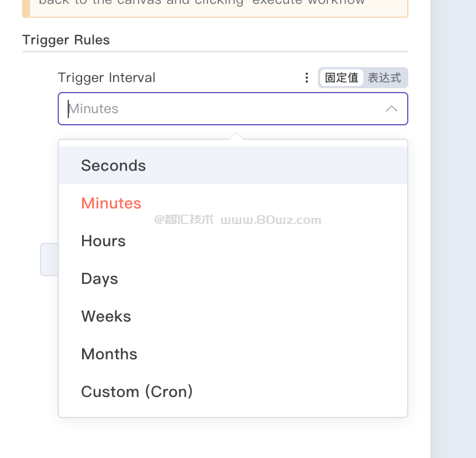
Task: Select Seconds from the interval list
Action: (114, 165)
